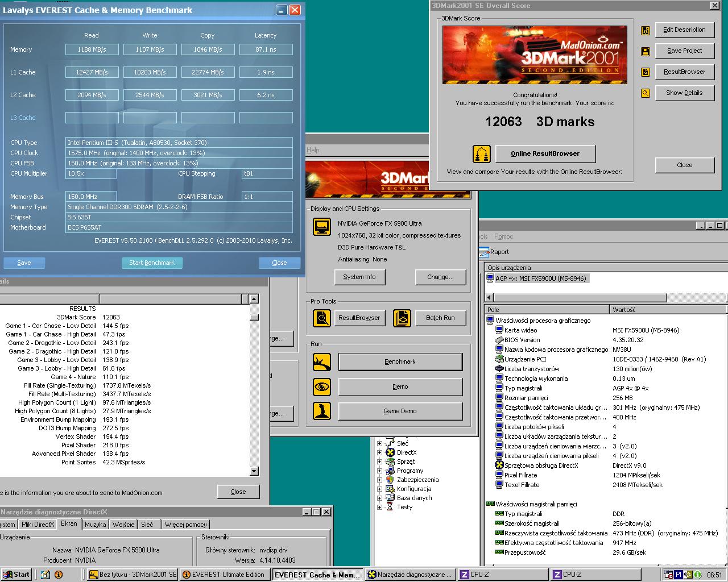The height and width of the screenshot is (582, 728).
Task: Switch to the Wejście tab
Action: [123, 525]
